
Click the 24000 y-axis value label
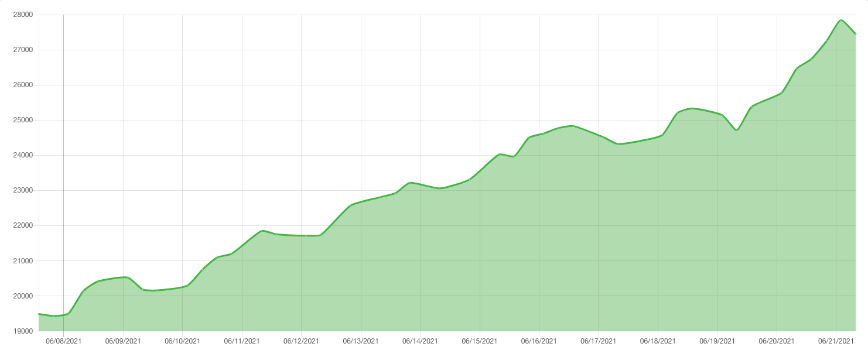[x=23, y=155]
